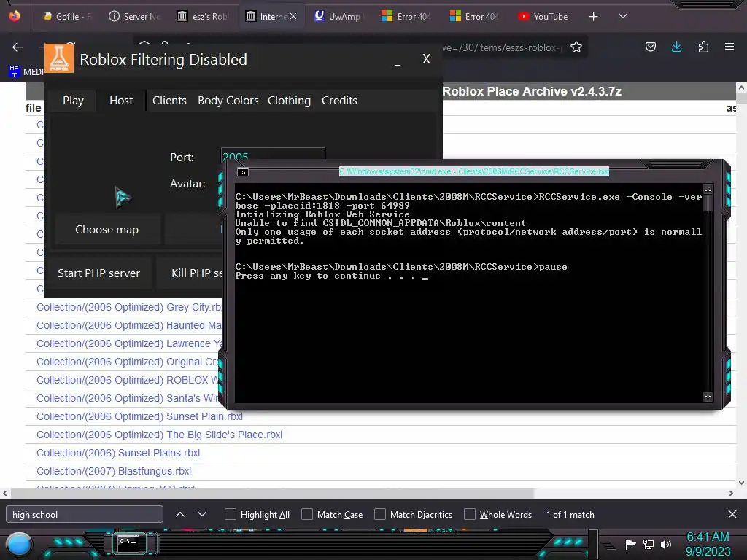Image resolution: width=747 pixels, height=560 pixels.
Task: Open the Clients tab in RFD
Action: (x=169, y=101)
